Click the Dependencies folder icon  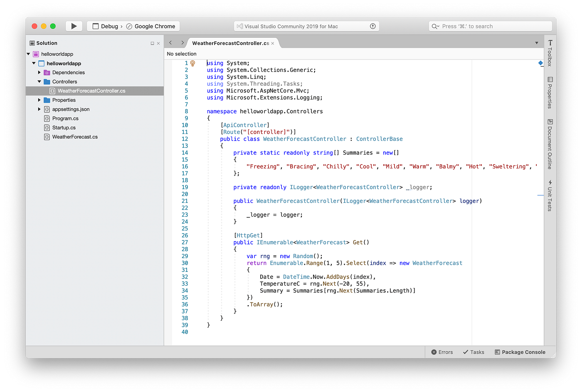click(x=47, y=72)
